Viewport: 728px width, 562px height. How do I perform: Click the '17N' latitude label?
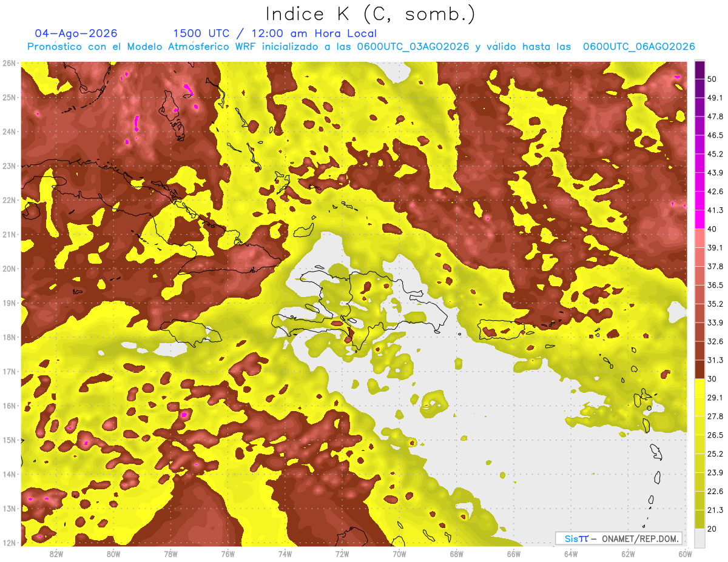8,371
